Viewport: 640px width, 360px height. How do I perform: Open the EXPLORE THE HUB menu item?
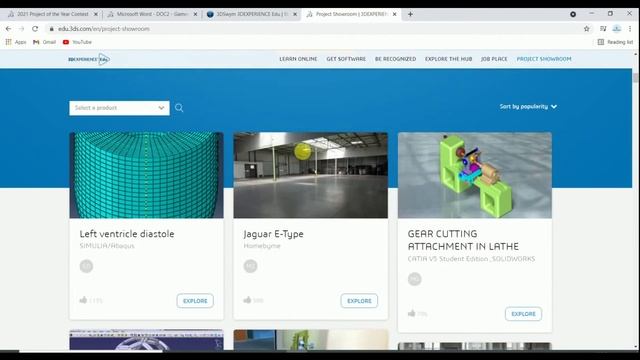pos(448,59)
